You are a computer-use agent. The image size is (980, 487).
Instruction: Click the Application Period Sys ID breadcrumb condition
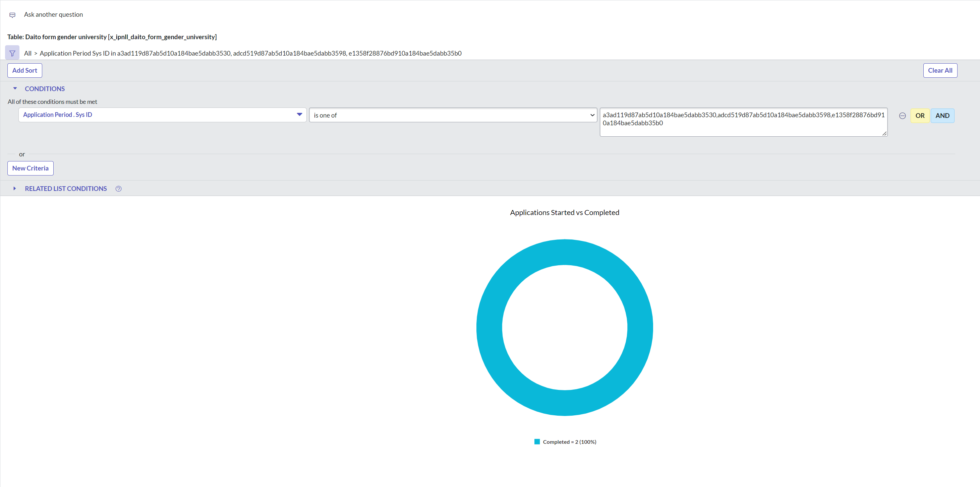pos(250,53)
